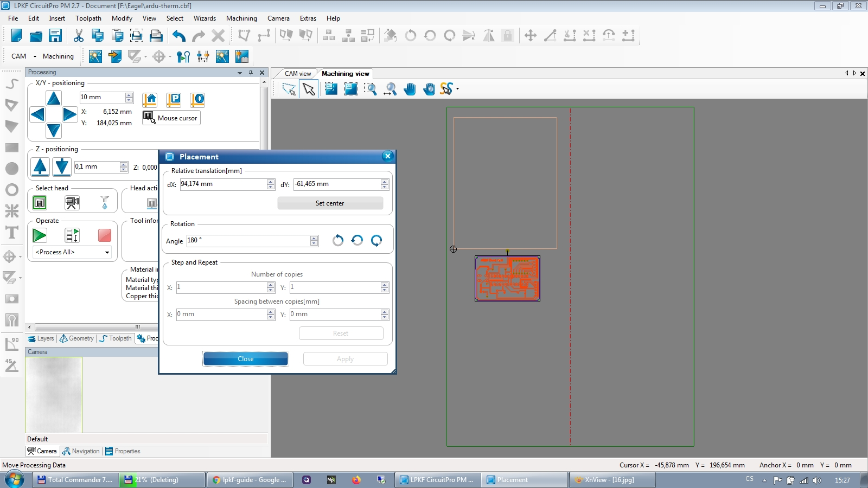Image resolution: width=868 pixels, height=488 pixels.
Task: Open the Properties tab
Action: [123, 451]
